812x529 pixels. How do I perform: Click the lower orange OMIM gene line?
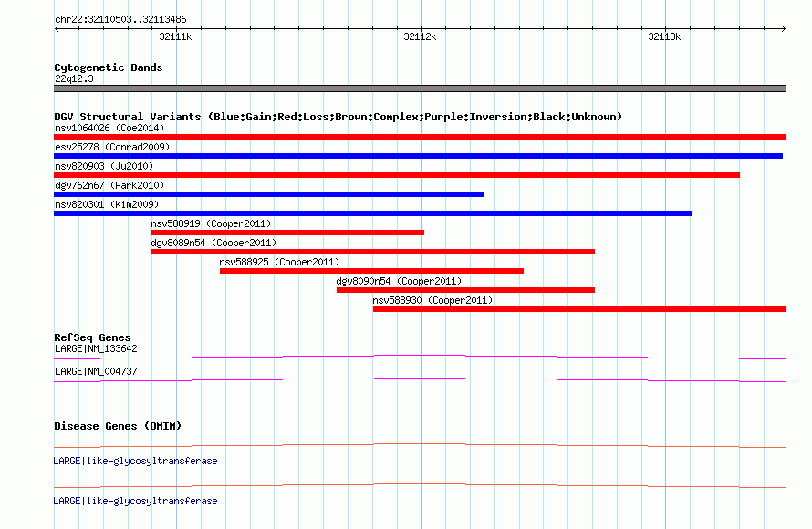tap(420, 485)
